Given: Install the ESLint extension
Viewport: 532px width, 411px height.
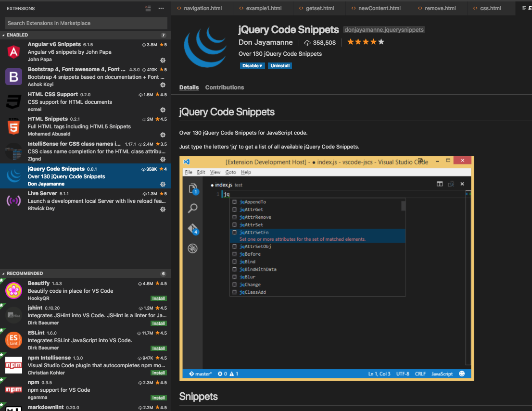Looking at the screenshot, I should pyautogui.click(x=158, y=348).
